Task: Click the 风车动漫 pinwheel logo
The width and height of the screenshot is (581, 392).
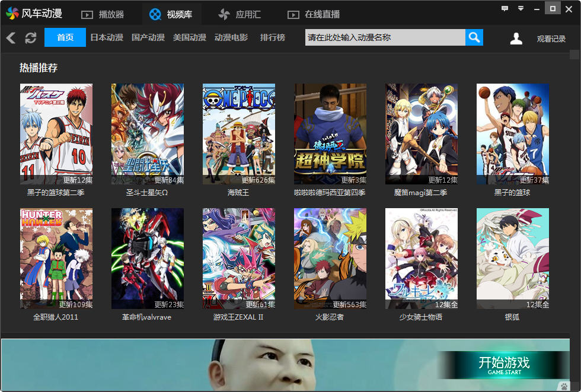Action: pyautogui.click(x=12, y=14)
